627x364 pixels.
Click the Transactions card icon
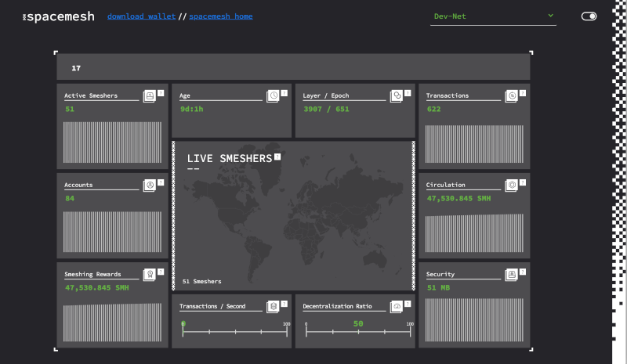(x=511, y=96)
